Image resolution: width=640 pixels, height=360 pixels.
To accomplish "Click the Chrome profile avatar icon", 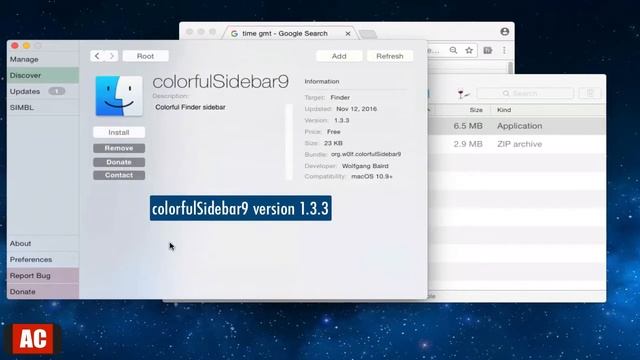I will click(504, 31).
